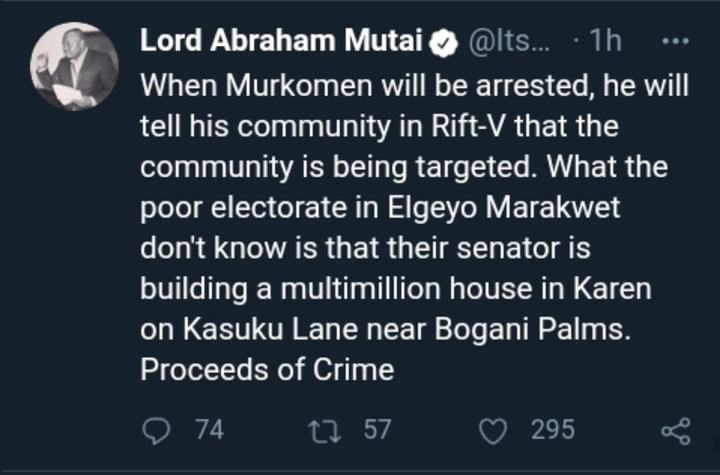Click the reply count 74

(209, 430)
